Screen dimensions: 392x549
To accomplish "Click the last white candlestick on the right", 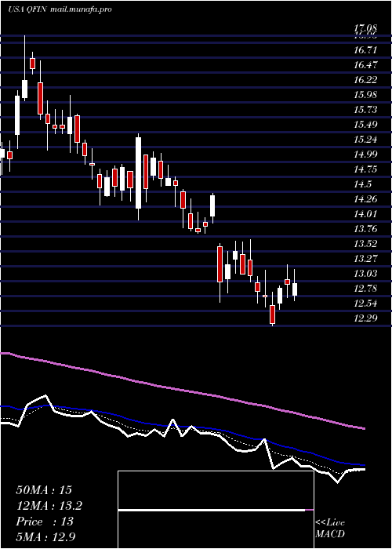I will [295, 289].
